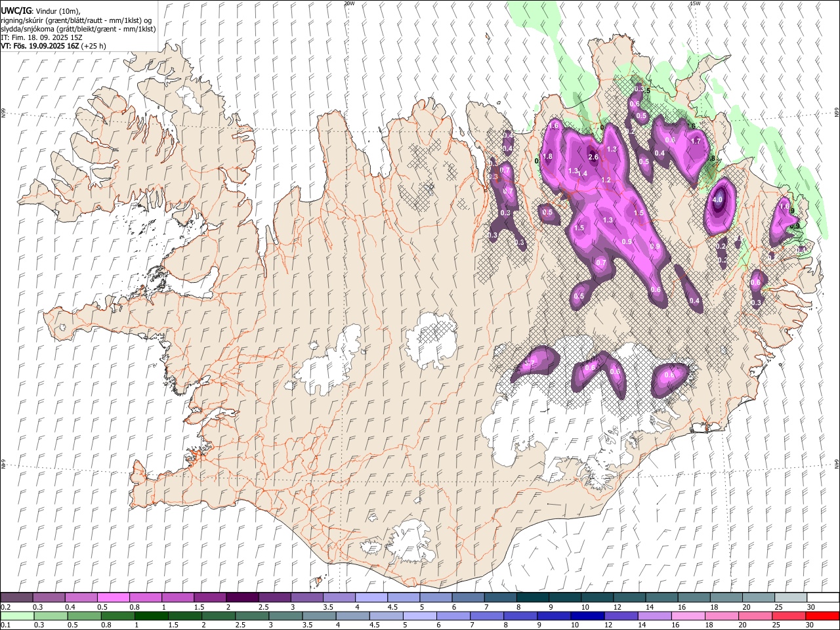Click the 0.1 label in the lower legend row
Screen dimensions: 840x630
(6, 625)
